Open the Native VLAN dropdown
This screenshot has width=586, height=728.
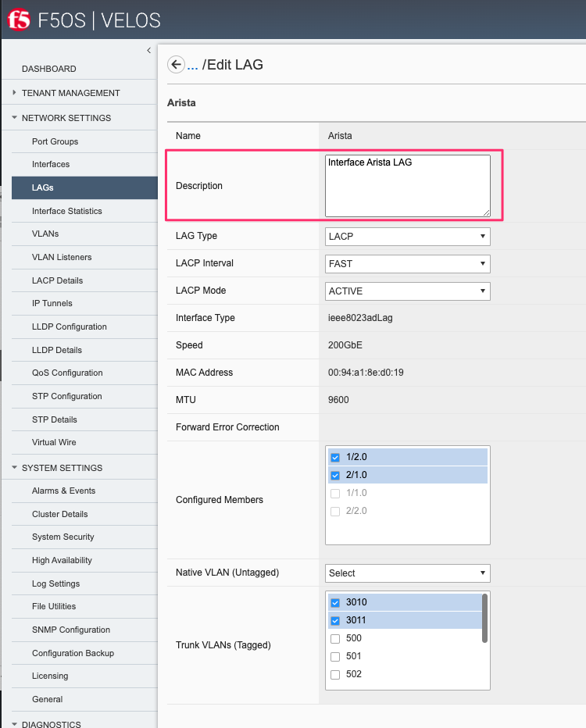[x=407, y=573]
